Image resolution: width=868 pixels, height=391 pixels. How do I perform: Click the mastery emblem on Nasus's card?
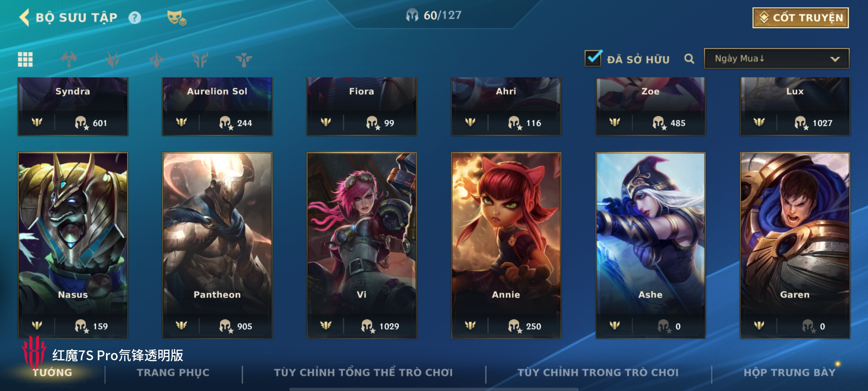click(37, 325)
